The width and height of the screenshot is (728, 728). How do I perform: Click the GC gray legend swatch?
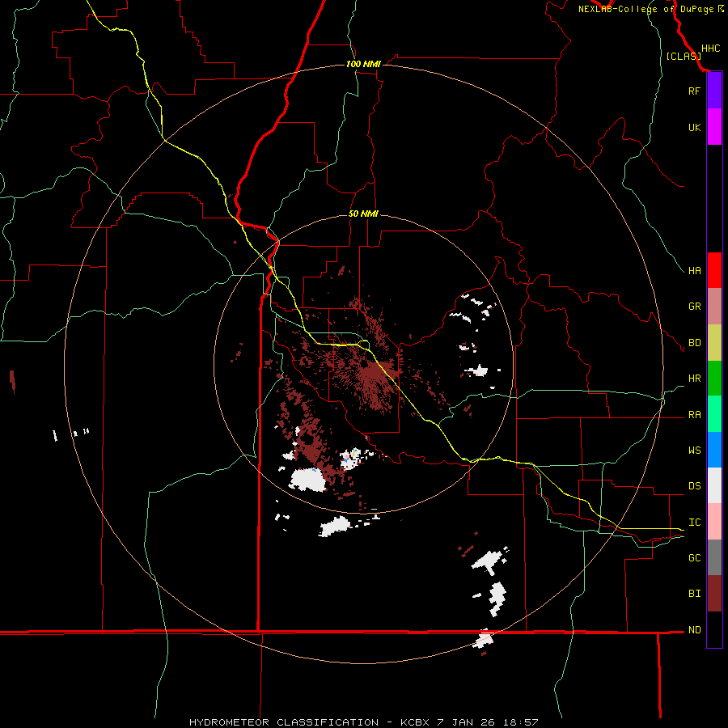(714, 557)
